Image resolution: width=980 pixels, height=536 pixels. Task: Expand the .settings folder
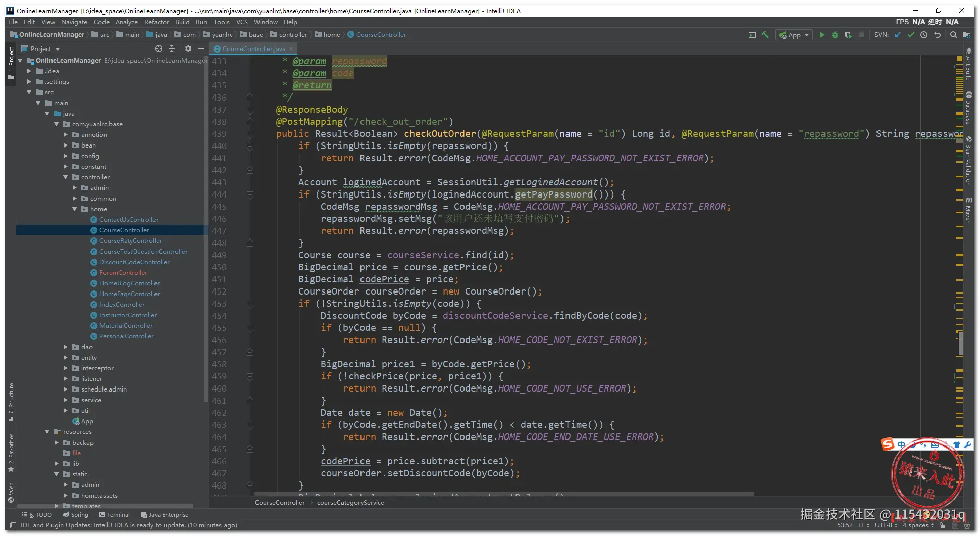pyautogui.click(x=29, y=82)
